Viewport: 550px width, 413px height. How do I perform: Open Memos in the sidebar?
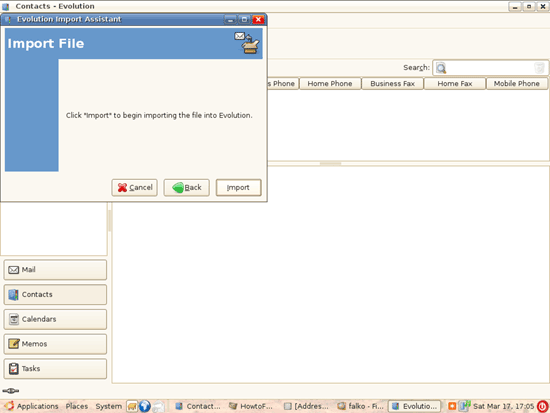[x=55, y=344]
